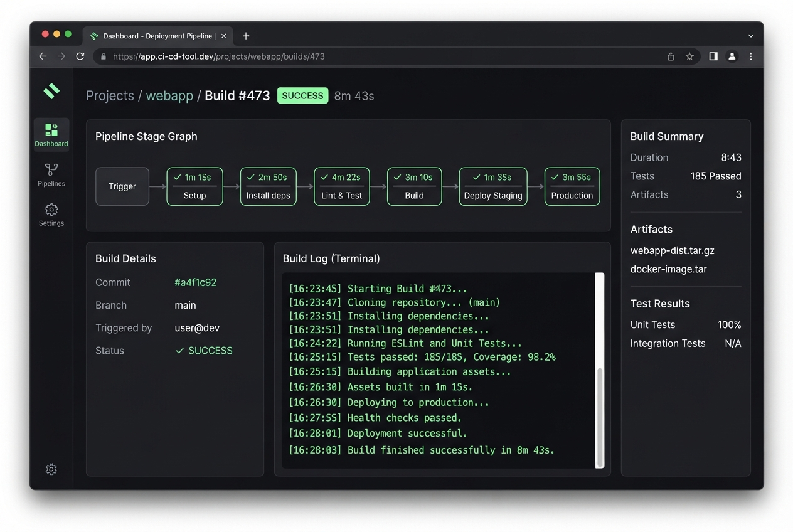The width and height of the screenshot is (793, 532).
Task: Click the '8m 43s' header duration
Action: tap(354, 96)
